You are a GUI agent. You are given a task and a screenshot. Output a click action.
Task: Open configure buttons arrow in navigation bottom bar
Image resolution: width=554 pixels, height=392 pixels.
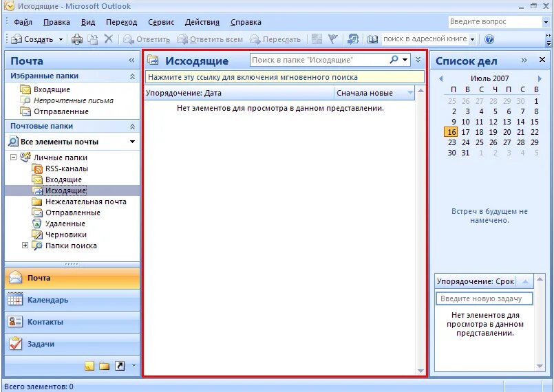[x=134, y=365]
